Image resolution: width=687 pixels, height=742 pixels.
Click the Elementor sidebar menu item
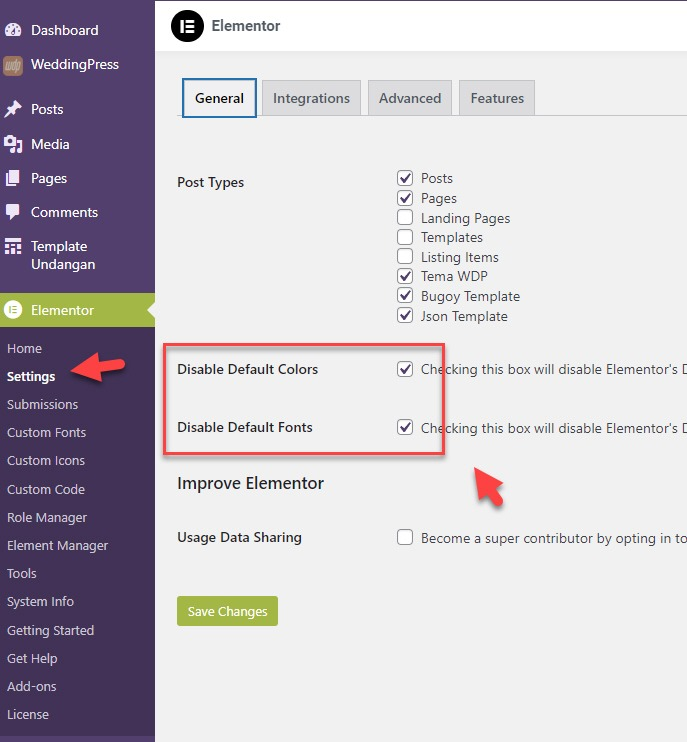tap(77, 310)
